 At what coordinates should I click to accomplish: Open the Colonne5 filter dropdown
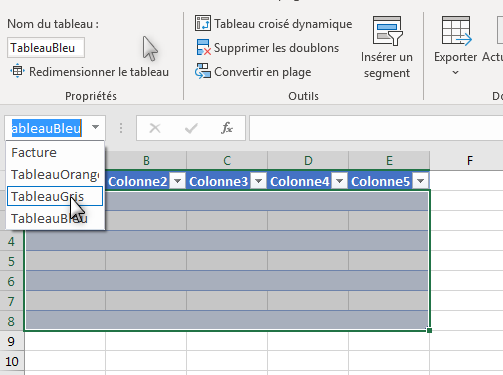point(420,181)
